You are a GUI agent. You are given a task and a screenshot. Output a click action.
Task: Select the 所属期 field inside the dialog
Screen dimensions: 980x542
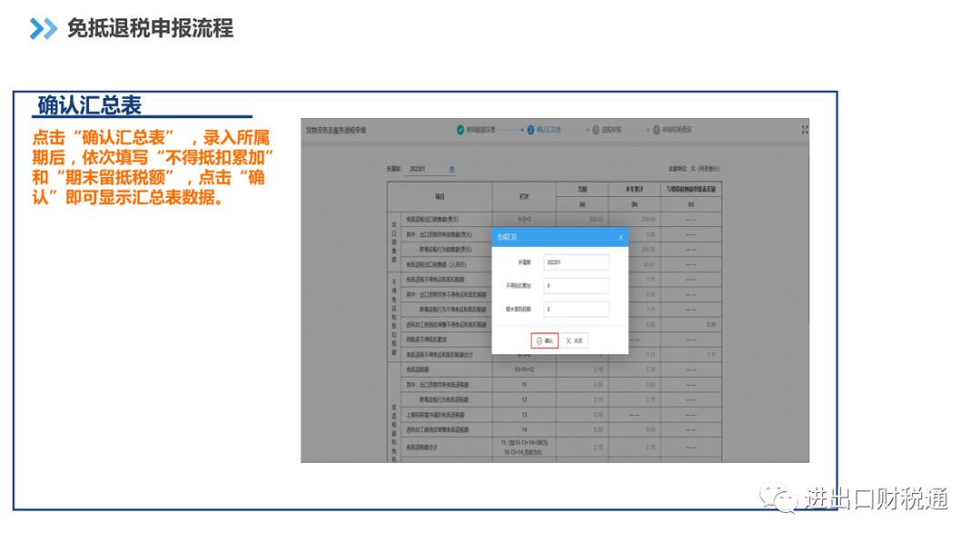(x=575, y=262)
